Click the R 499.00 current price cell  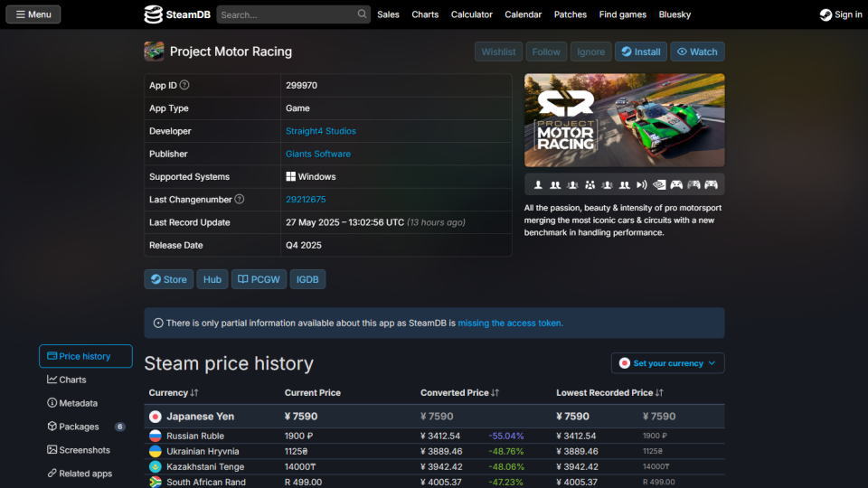point(303,483)
